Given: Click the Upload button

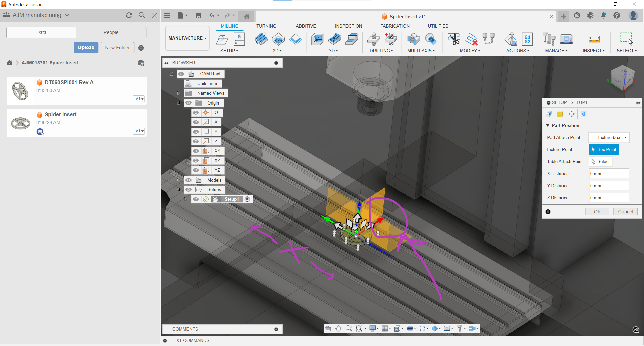Looking at the screenshot, I should 86,48.
